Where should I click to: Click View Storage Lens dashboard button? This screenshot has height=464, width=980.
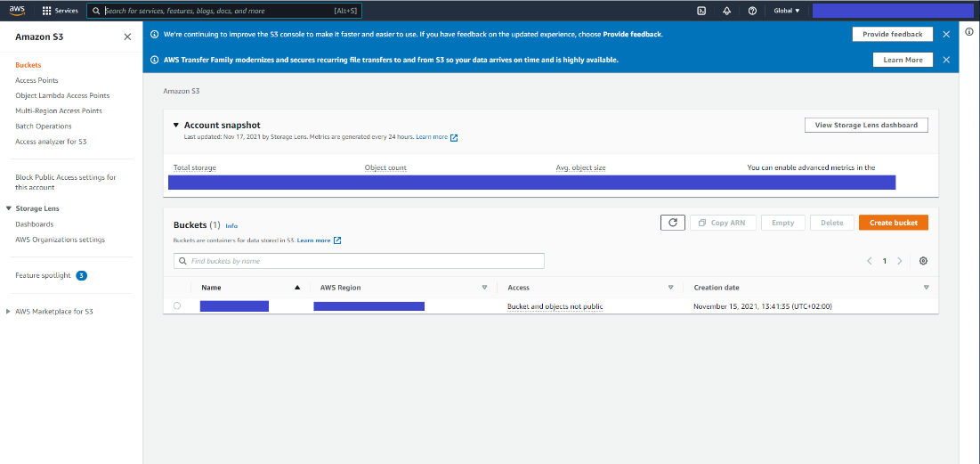point(865,126)
